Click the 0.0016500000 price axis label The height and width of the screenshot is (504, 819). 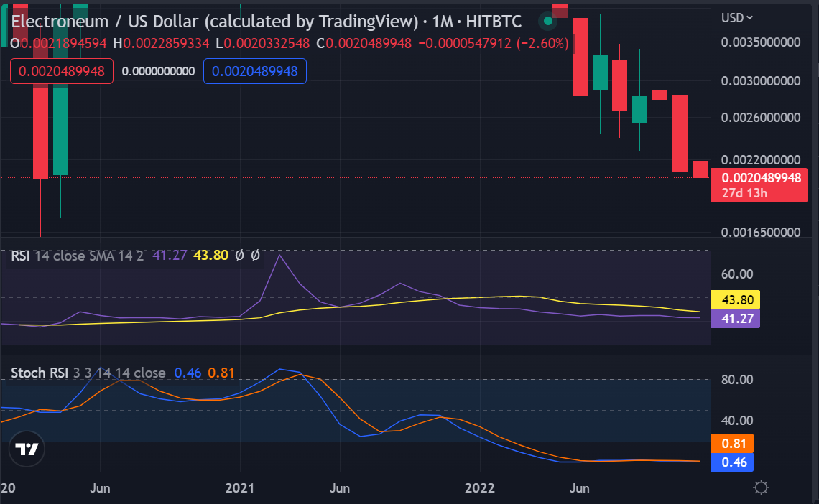[761, 232]
